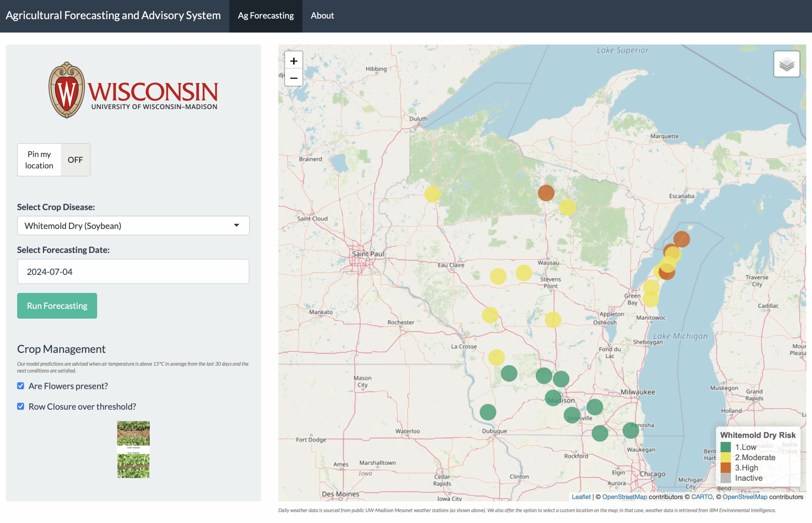Click the Run Forecasting button
The width and height of the screenshot is (812, 523).
coord(57,306)
